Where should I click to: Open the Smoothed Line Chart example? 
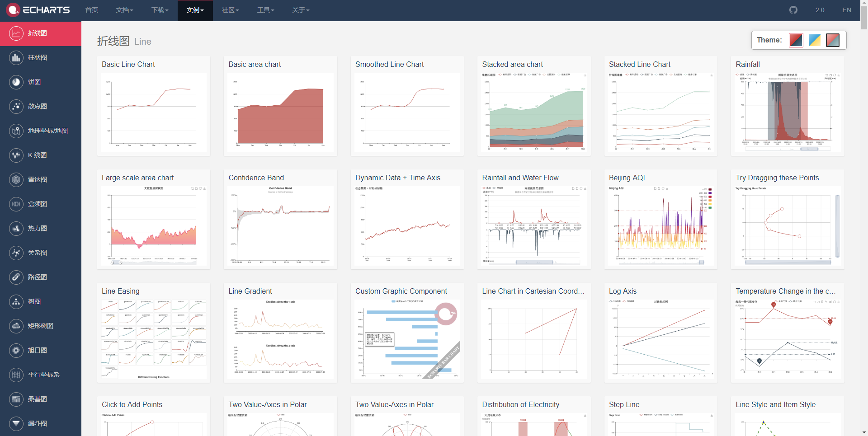407,106
